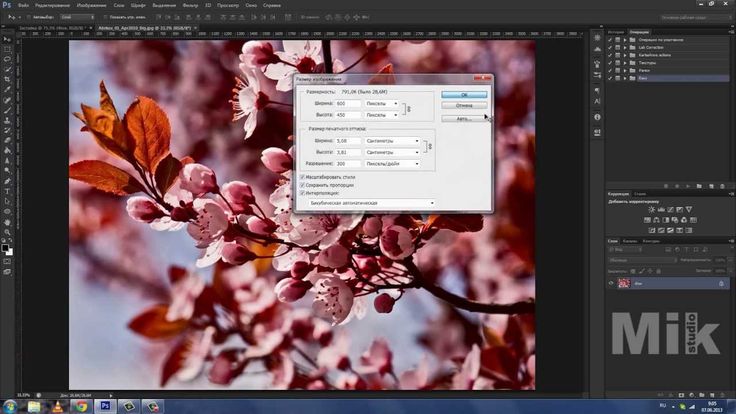Open the Character panel icon in side dock

click(597, 101)
